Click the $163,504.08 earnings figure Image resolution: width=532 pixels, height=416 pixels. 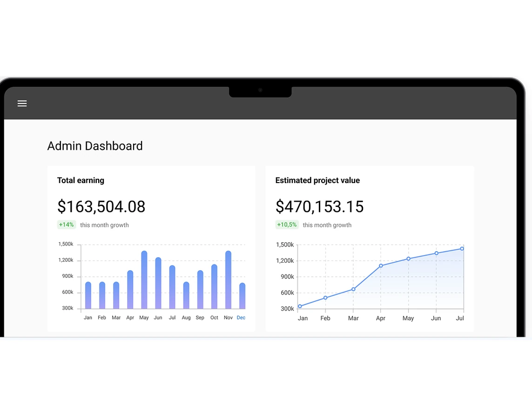[101, 206]
